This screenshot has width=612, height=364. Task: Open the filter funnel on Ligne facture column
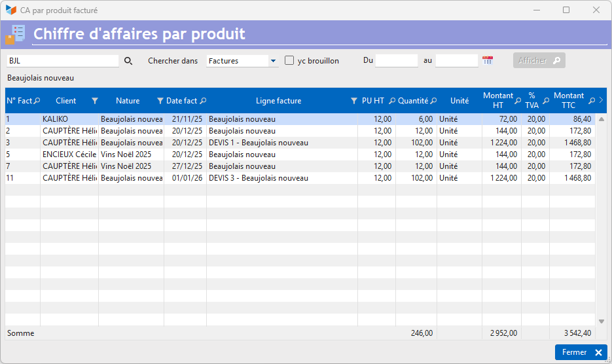tap(354, 101)
